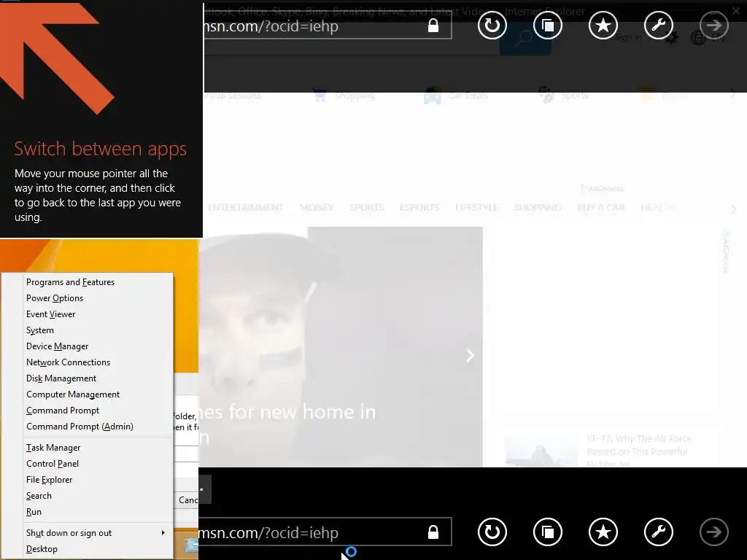Click the padlock in the bottom address bar
747x560 pixels.
pyautogui.click(x=433, y=532)
